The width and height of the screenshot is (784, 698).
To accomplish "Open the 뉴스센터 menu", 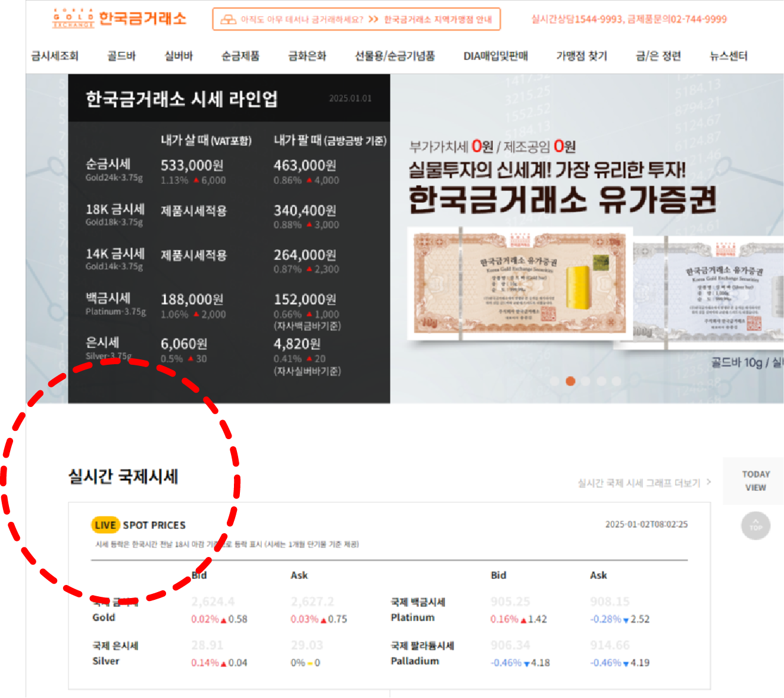I will [729, 56].
